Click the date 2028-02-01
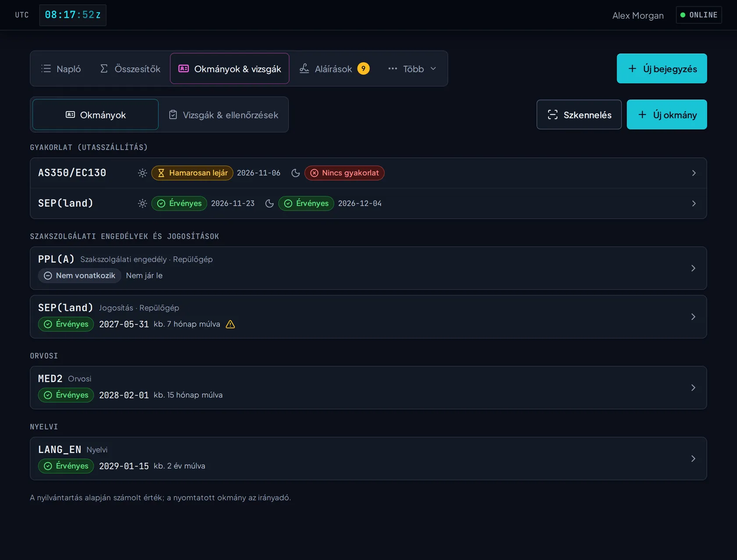This screenshot has height=560, width=737. (124, 395)
